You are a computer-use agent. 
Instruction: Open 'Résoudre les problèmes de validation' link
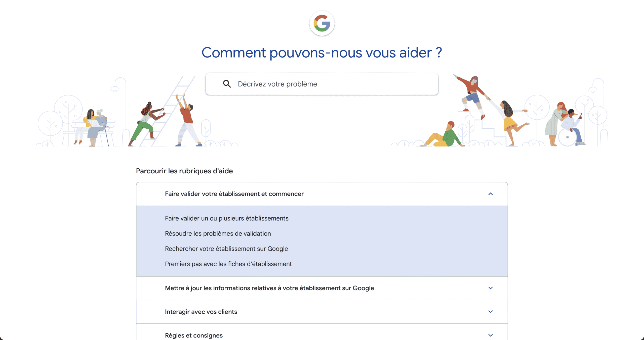click(x=218, y=233)
